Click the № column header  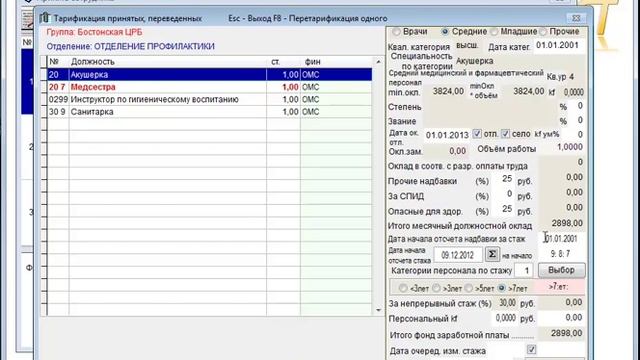[58, 62]
